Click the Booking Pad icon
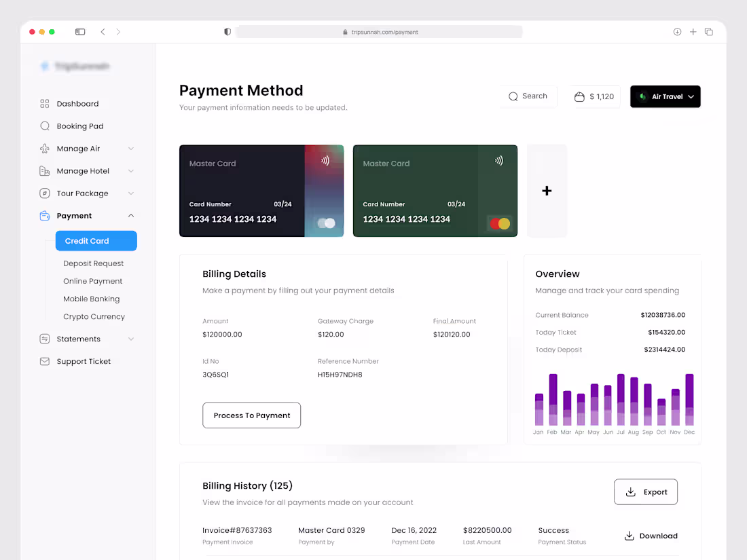 point(44,126)
